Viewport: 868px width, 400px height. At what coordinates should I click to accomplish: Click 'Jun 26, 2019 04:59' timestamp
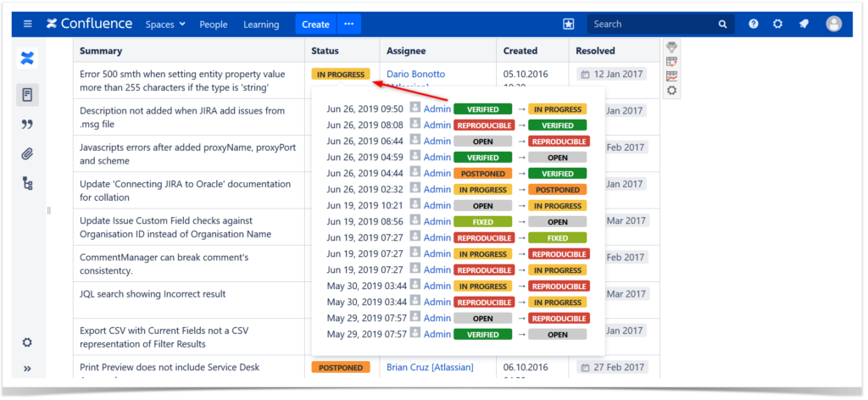[x=364, y=157]
